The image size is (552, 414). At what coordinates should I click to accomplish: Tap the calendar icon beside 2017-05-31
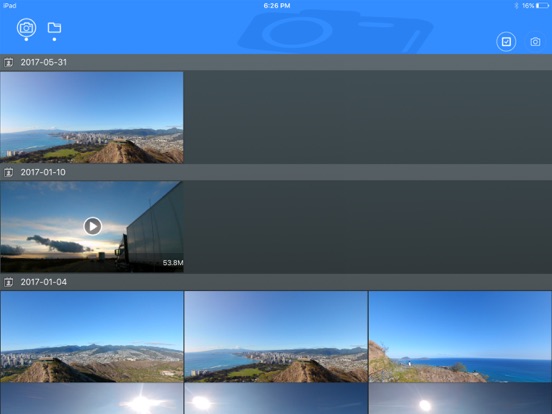[8, 63]
